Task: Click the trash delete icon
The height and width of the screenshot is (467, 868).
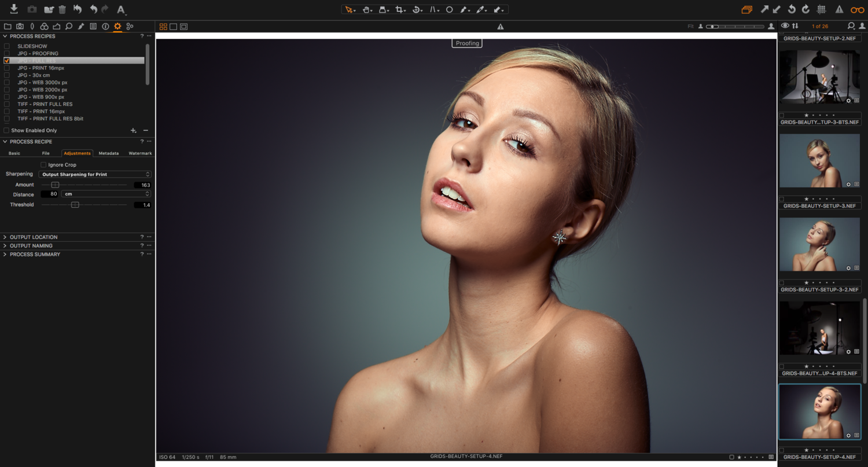Action: 62,10
